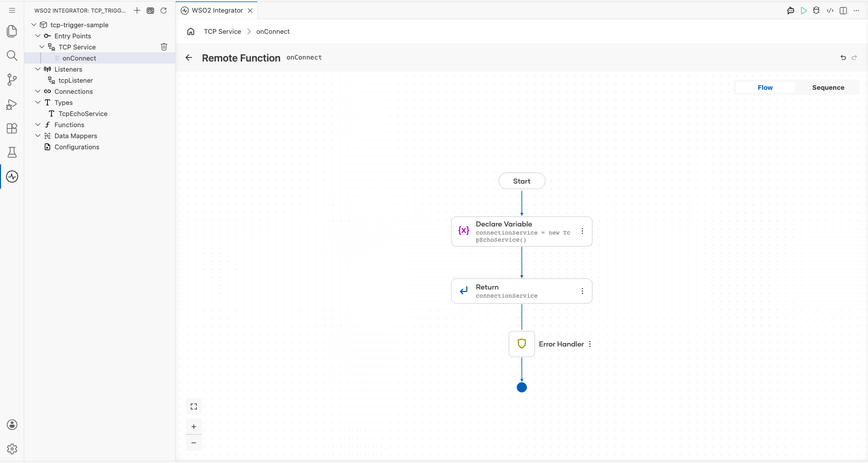Click the blue end node circle
The height and width of the screenshot is (463, 868).
522,387
